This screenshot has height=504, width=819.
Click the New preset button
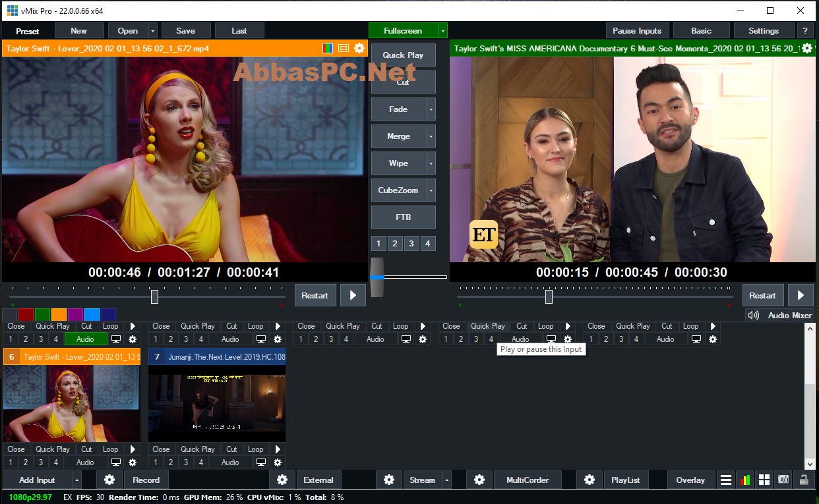click(79, 30)
